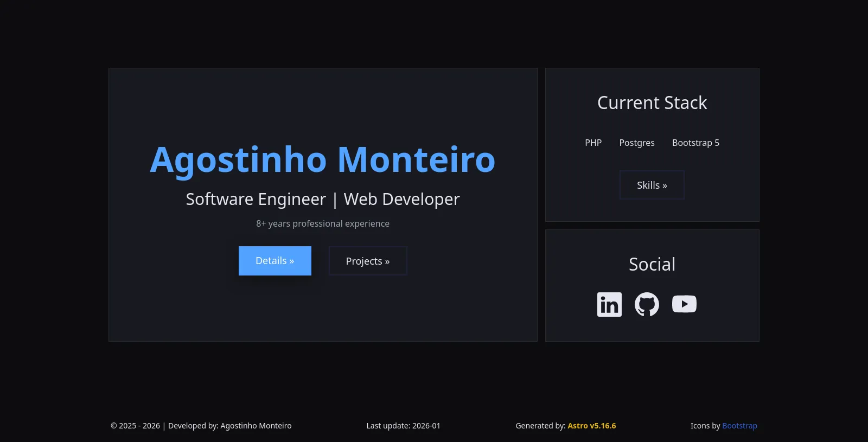868x442 pixels.
Task: Follow the Bootstrap icons link
Action: 739,426
